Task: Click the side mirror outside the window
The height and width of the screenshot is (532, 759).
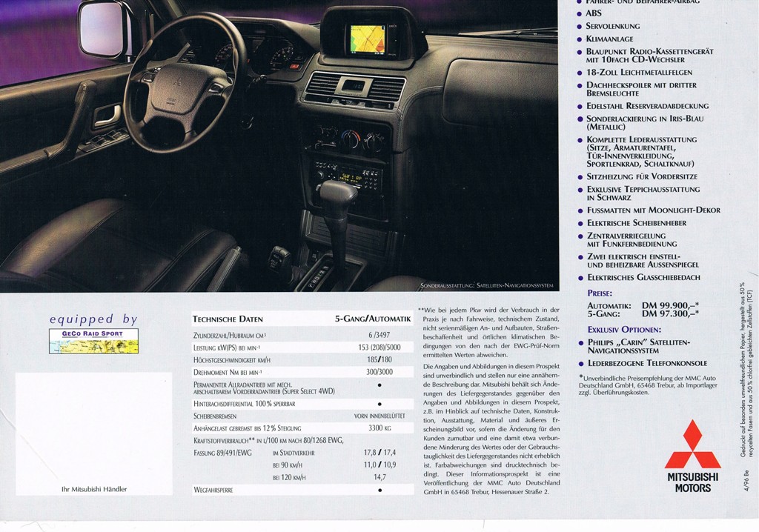Action: pos(105,24)
